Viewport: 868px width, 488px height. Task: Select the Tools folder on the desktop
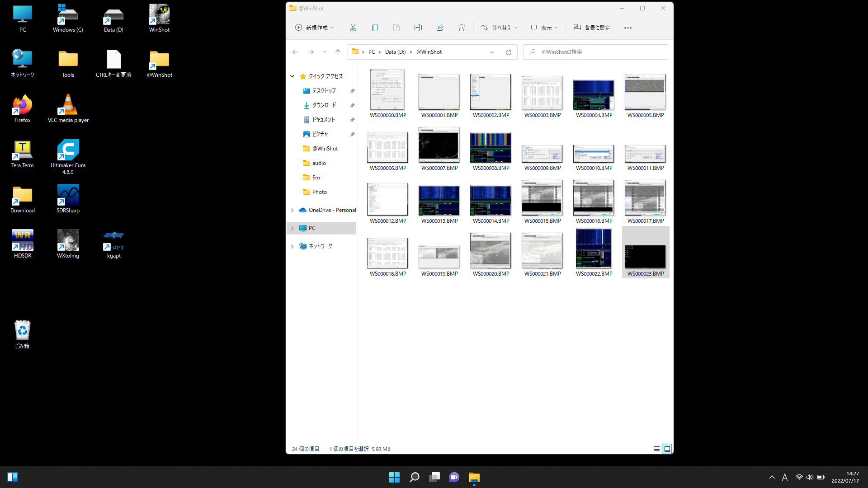(x=68, y=63)
